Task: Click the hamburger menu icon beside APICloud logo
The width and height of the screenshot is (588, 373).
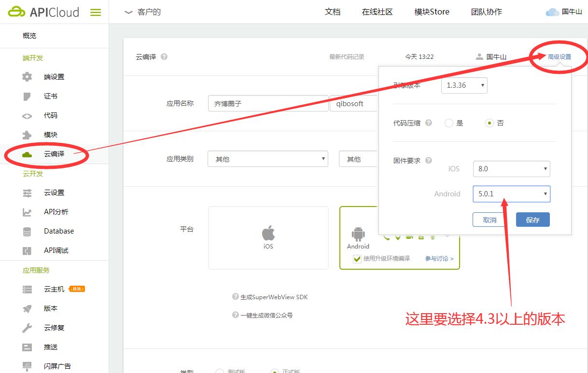Action: [96, 13]
